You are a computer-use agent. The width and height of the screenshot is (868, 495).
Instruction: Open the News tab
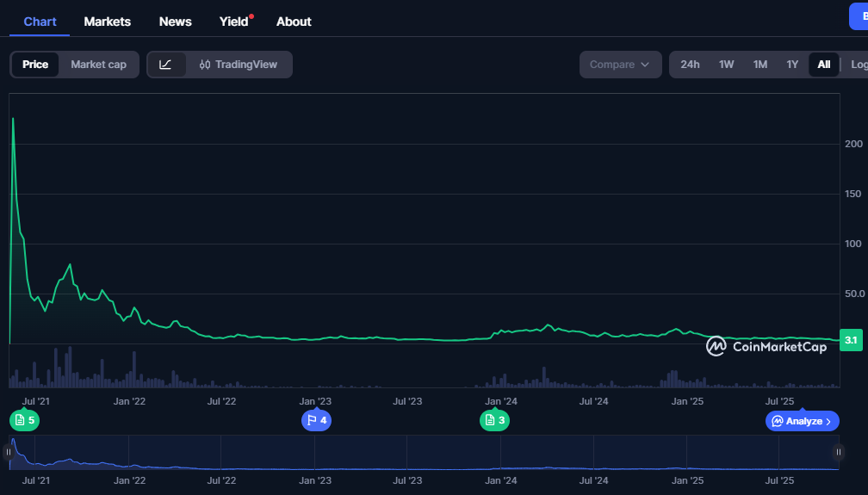tap(176, 22)
